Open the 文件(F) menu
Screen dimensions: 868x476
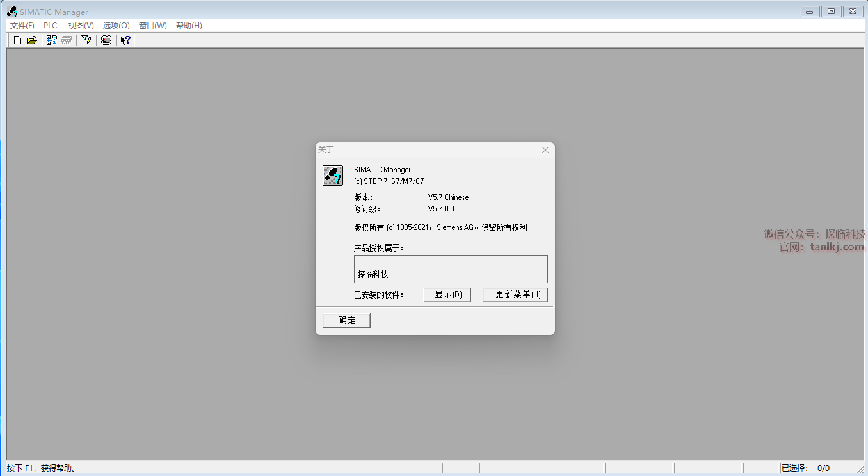(22, 26)
